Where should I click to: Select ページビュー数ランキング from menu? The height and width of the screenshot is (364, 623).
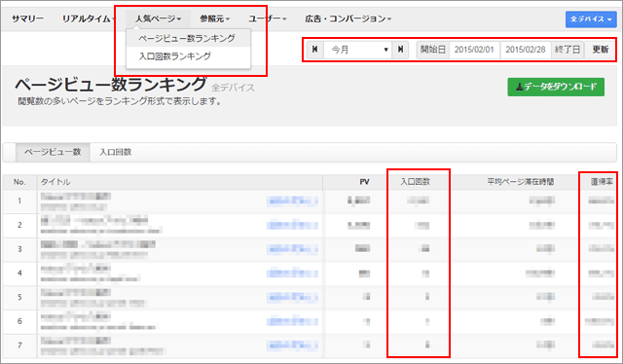click(188, 39)
